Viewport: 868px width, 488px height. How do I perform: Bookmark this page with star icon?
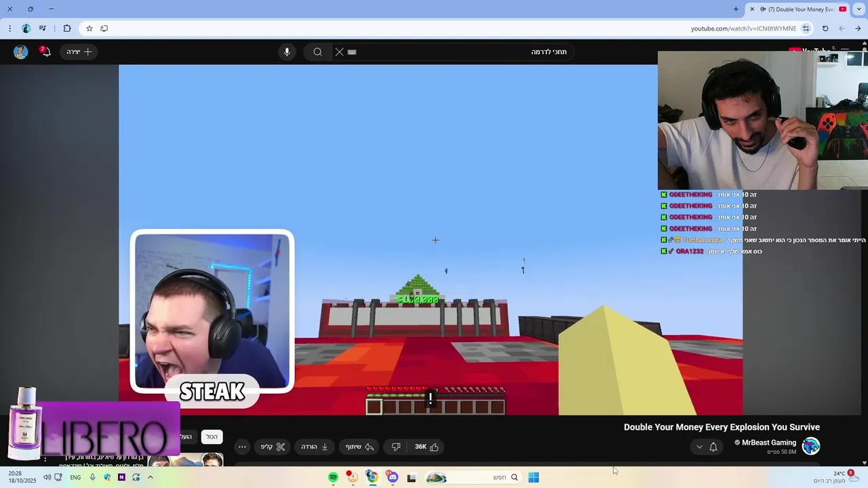tap(89, 28)
